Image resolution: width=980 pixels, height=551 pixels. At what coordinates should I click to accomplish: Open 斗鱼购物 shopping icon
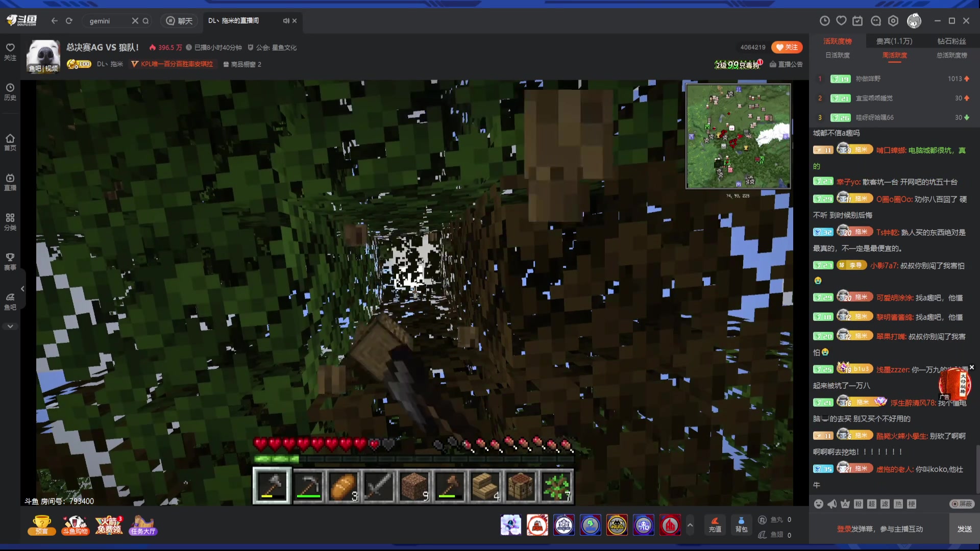pyautogui.click(x=76, y=525)
